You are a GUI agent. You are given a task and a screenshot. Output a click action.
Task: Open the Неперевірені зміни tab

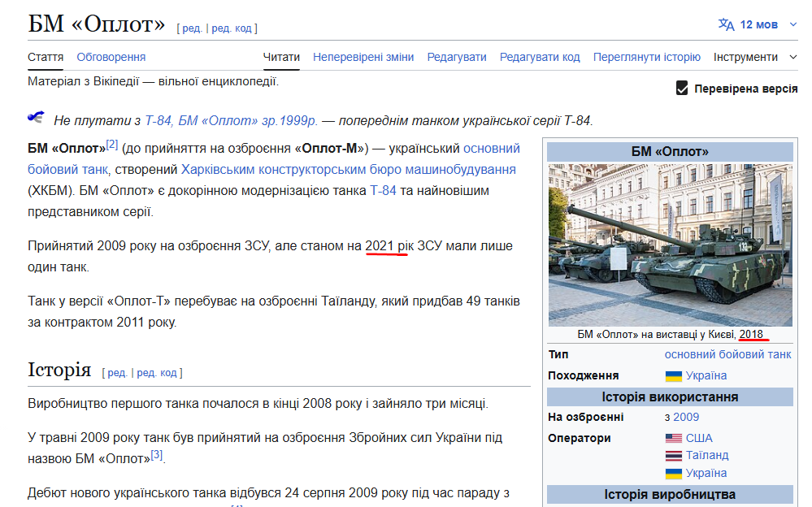pyautogui.click(x=366, y=58)
